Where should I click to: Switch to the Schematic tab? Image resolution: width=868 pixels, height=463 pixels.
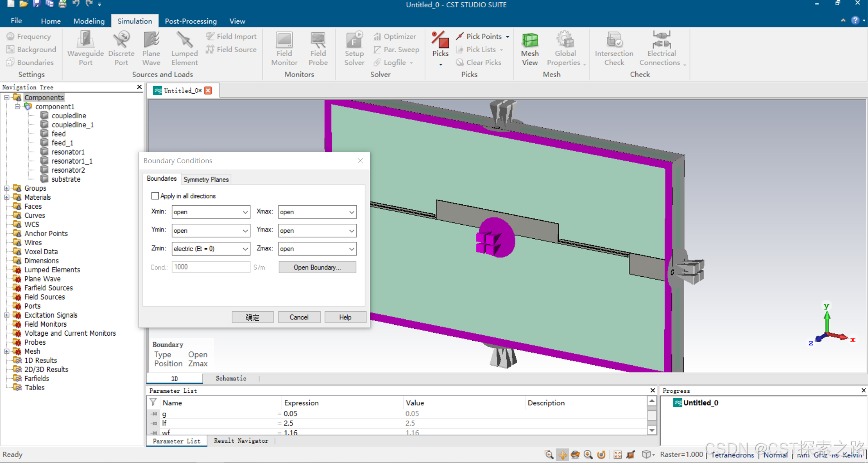(231, 378)
